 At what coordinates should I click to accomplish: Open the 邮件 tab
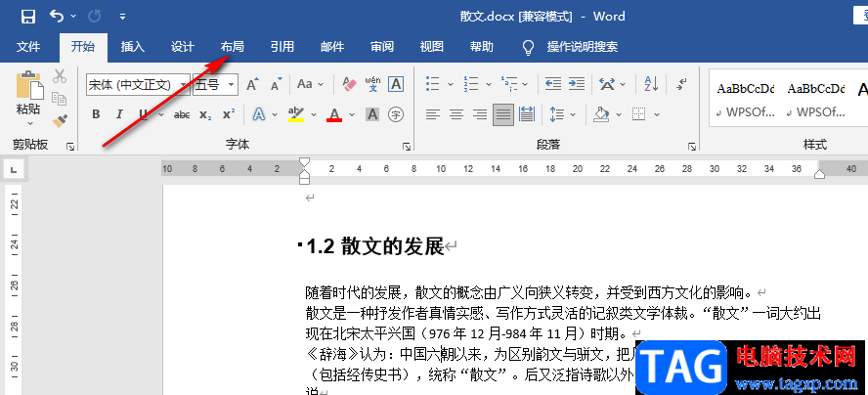(332, 47)
